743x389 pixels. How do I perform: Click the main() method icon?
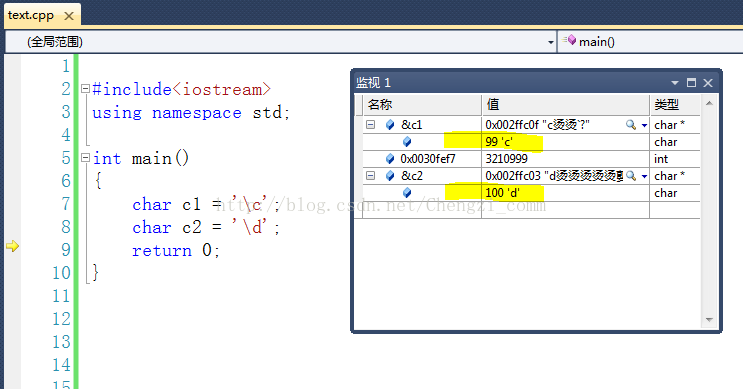click(x=570, y=40)
